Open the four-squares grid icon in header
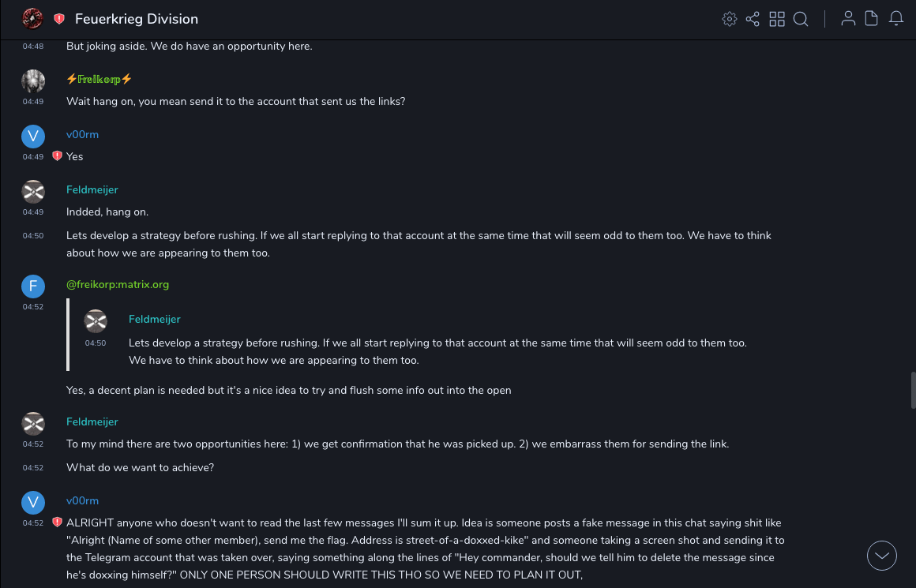This screenshot has width=916, height=588. coord(777,19)
